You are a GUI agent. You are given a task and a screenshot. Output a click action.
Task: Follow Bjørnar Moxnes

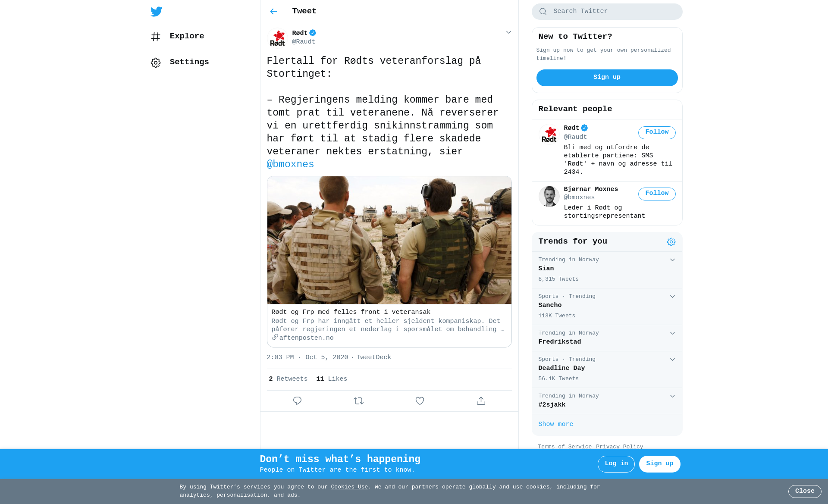pyautogui.click(x=657, y=194)
